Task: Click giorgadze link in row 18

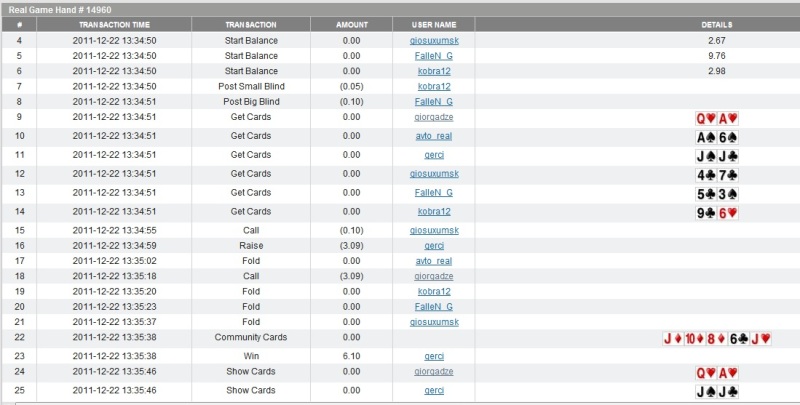Action: point(434,275)
